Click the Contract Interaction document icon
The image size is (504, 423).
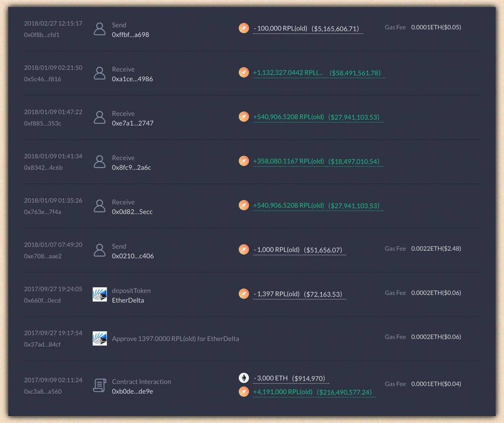pos(100,386)
